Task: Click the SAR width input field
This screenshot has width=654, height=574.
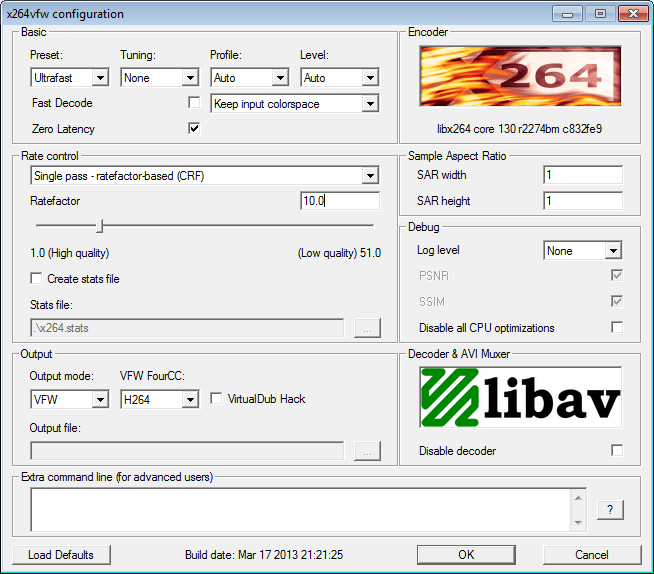Action: (582, 175)
